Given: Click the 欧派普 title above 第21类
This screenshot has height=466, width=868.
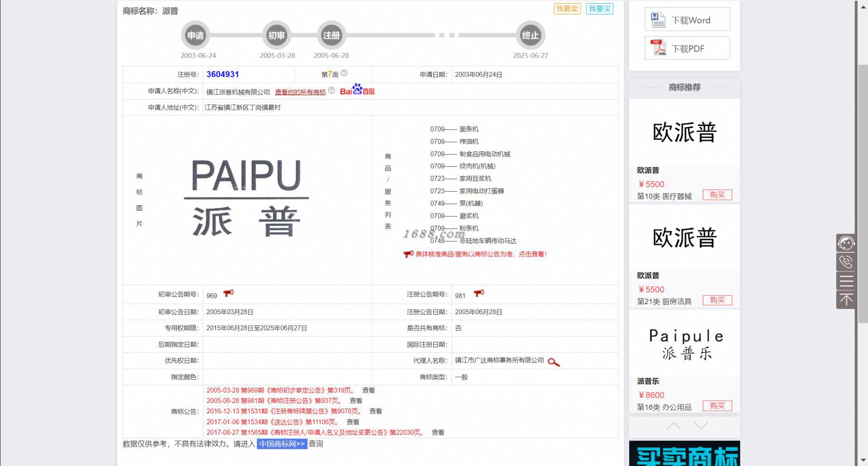Looking at the screenshot, I should (x=648, y=276).
